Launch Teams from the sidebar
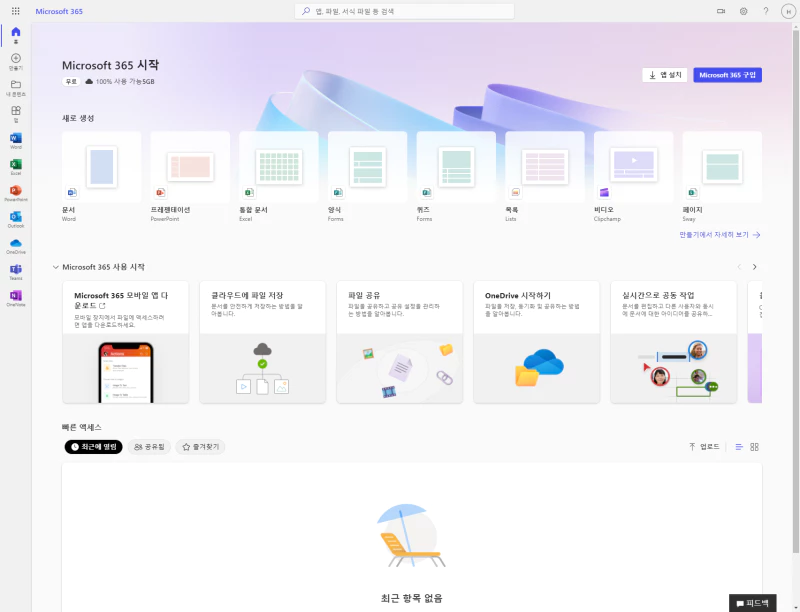The height and width of the screenshot is (612, 800). (16, 272)
